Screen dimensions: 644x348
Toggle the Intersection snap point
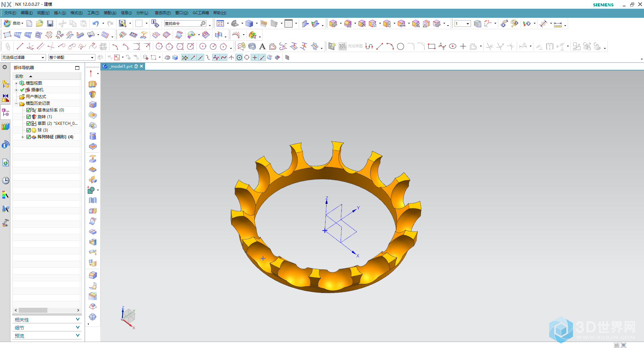[x=231, y=58]
